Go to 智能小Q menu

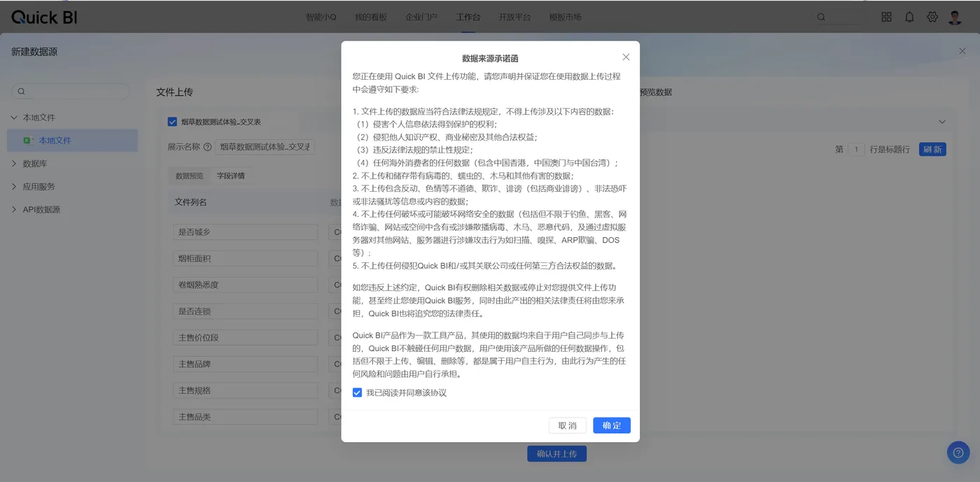coord(321,17)
